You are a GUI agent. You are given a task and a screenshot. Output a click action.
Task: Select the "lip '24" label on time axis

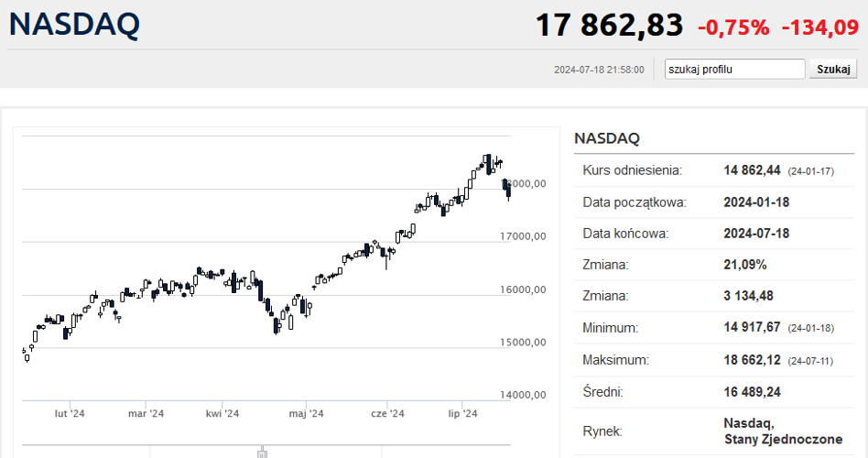pos(462,414)
